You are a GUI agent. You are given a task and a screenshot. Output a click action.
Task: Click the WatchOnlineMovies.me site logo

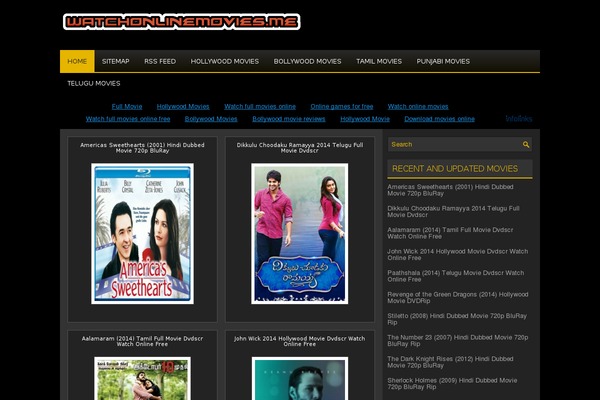click(x=181, y=22)
